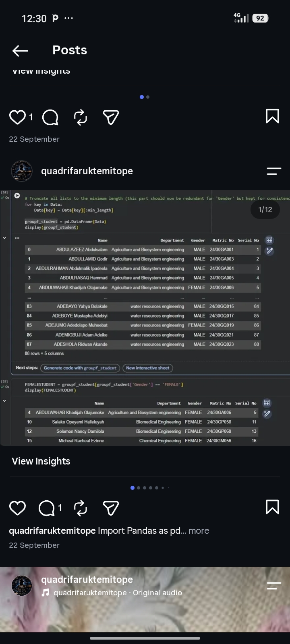Image resolution: width=290 pixels, height=644 pixels.
Task: Tap the comment count 1 on the Import Pandas post
Action: 60,508
